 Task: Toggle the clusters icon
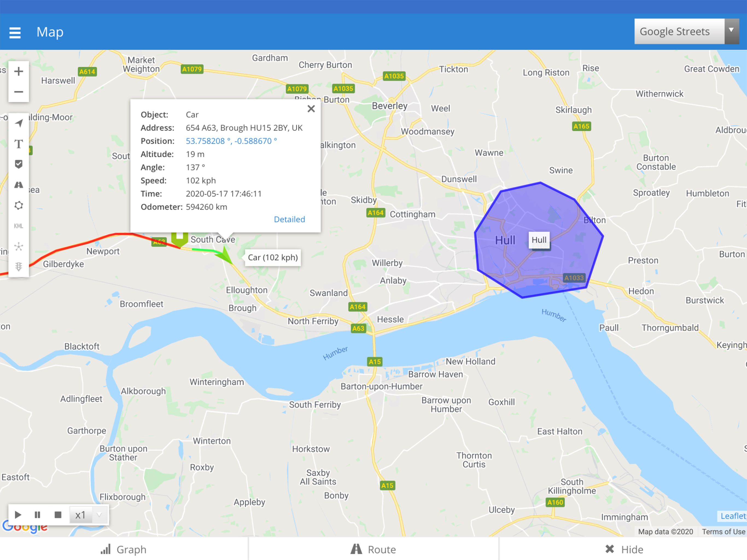[19, 246]
